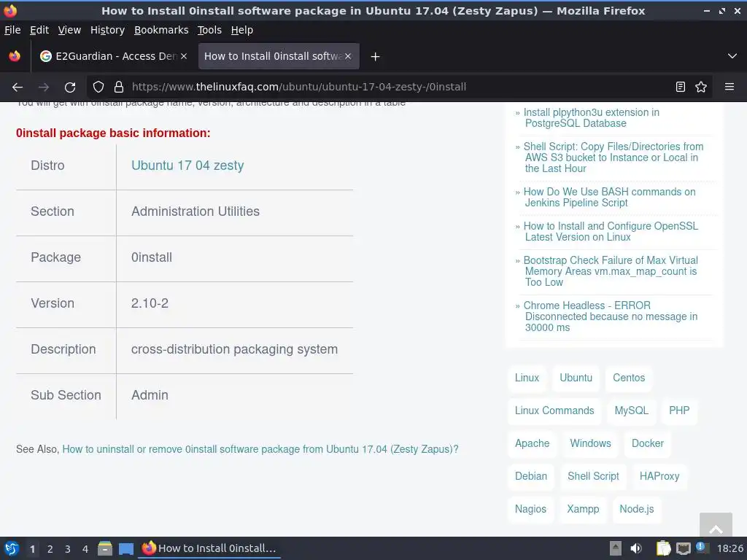The image size is (747, 560).
Task: Open the notification info tray icon
Action: click(701, 548)
